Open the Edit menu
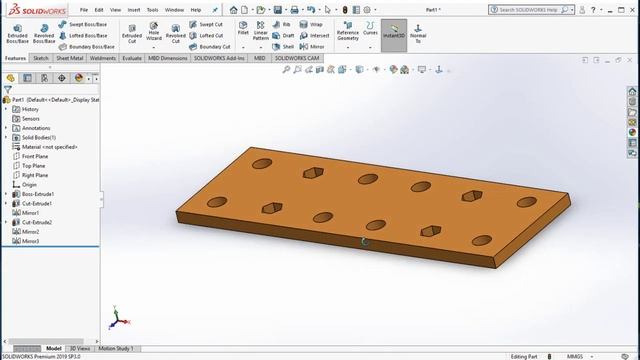 (99, 10)
